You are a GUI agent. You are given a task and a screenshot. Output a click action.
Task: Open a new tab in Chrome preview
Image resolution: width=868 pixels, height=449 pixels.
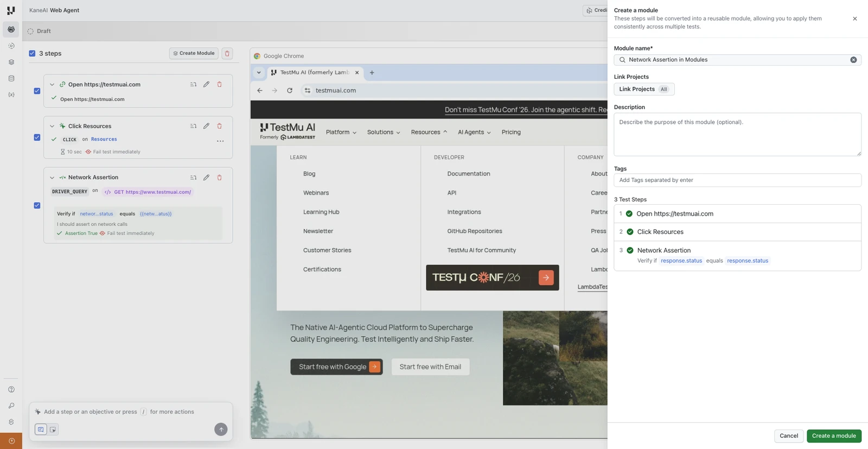(372, 73)
